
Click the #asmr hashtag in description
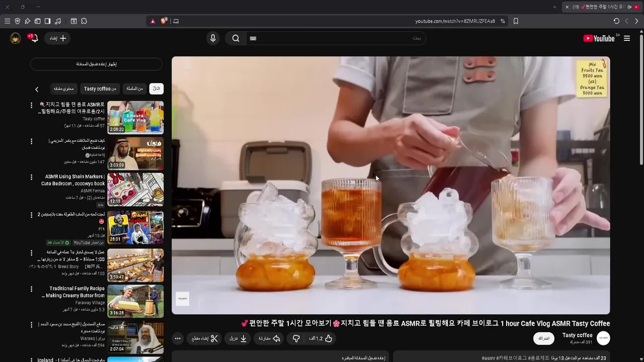pos(488,358)
